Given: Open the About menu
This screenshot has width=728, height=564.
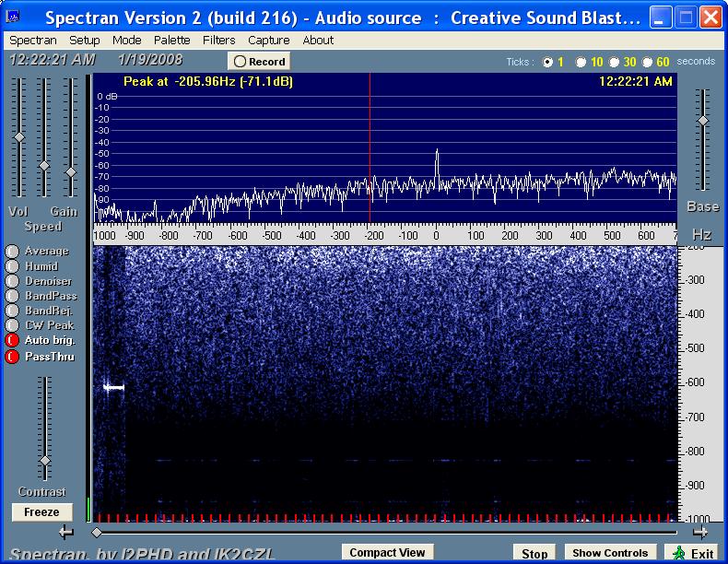Looking at the screenshot, I should pos(318,41).
